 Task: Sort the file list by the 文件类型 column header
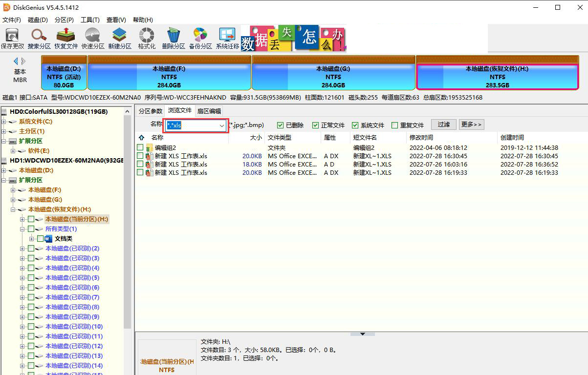(293, 138)
